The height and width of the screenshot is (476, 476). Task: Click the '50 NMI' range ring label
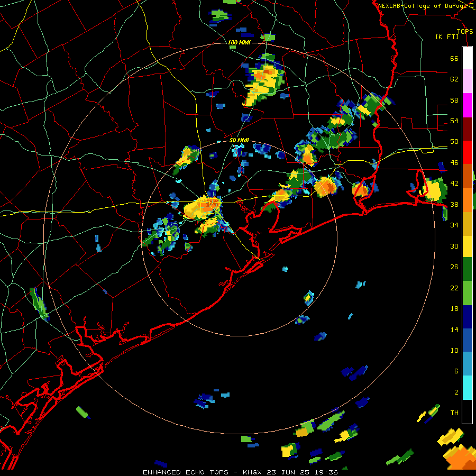click(x=239, y=140)
